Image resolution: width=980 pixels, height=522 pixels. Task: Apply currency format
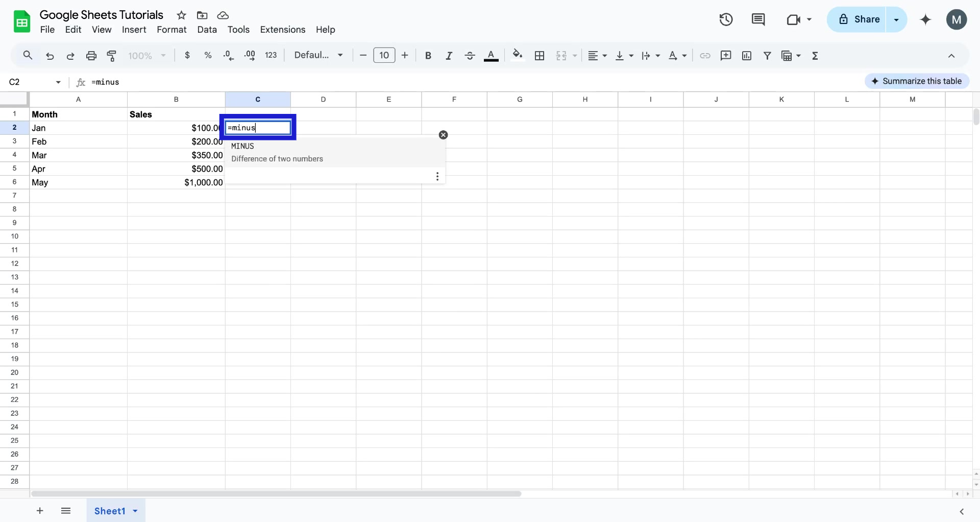click(x=187, y=55)
